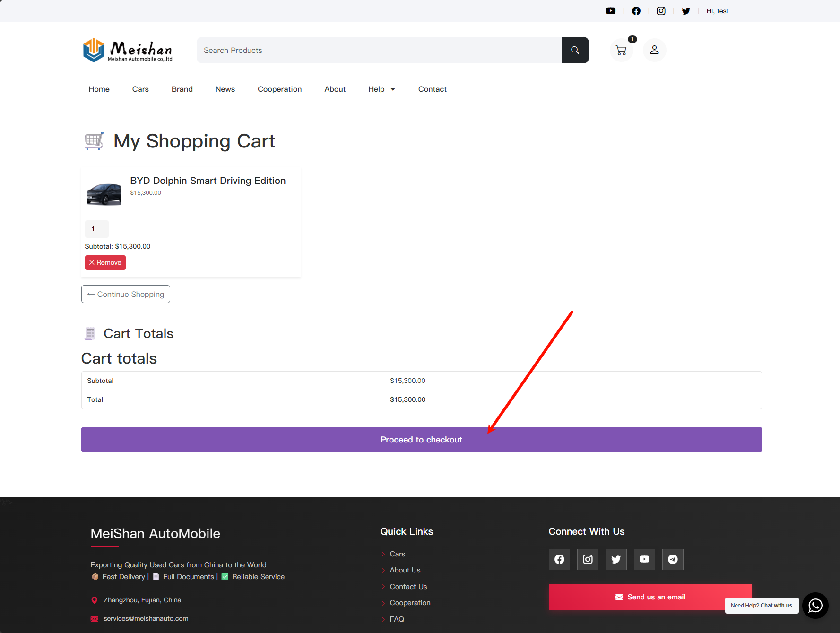Click footer Twitter icon button
Screen dimensions: 840x633
point(616,560)
